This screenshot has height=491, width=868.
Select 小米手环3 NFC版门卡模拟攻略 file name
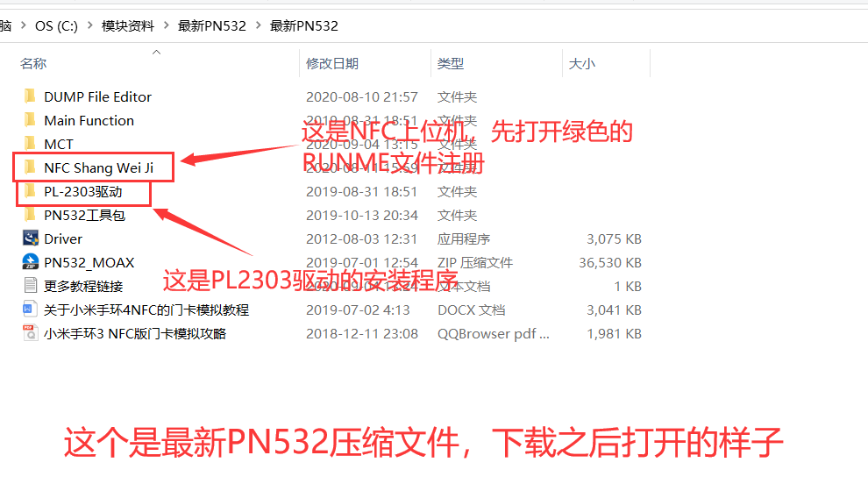coord(135,334)
